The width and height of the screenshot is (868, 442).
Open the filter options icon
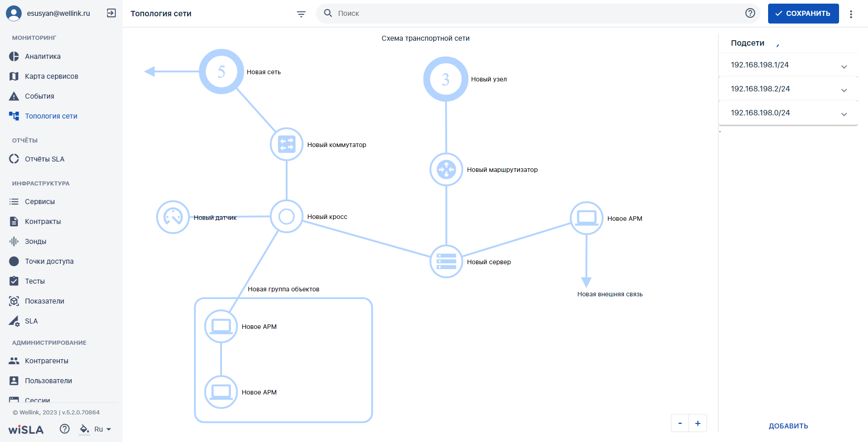click(x=301, y=14)
